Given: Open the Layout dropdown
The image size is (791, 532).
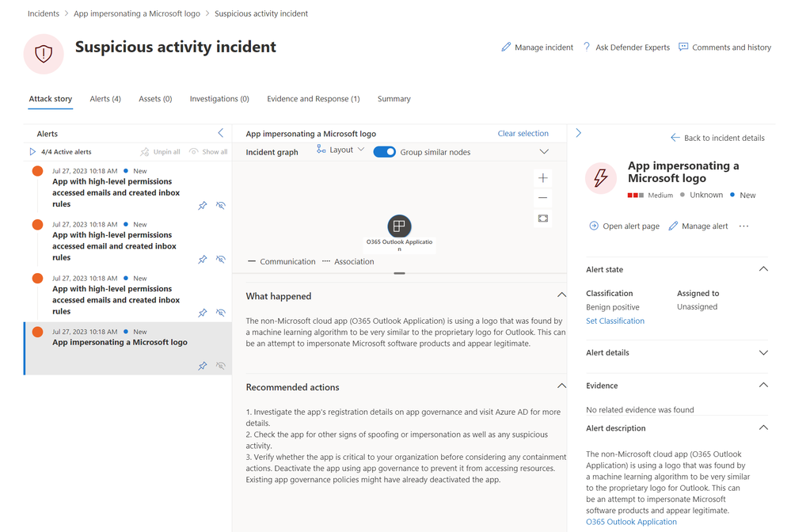Looking at the screenshot, I should pyautogui.click(x=340, y=150).
